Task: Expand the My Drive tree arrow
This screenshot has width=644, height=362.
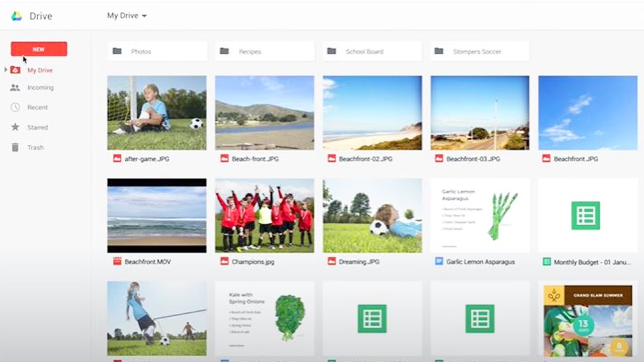Action: (x=6, y=70)
